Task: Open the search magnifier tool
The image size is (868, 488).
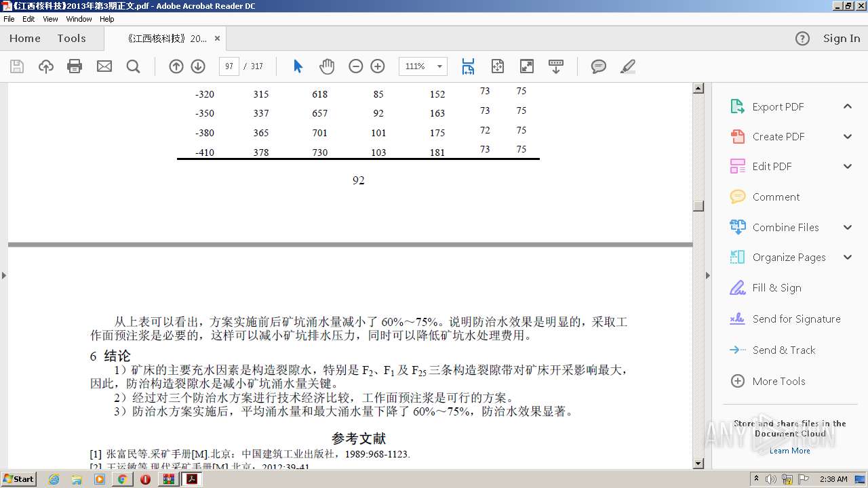Action: coord(134,66)
